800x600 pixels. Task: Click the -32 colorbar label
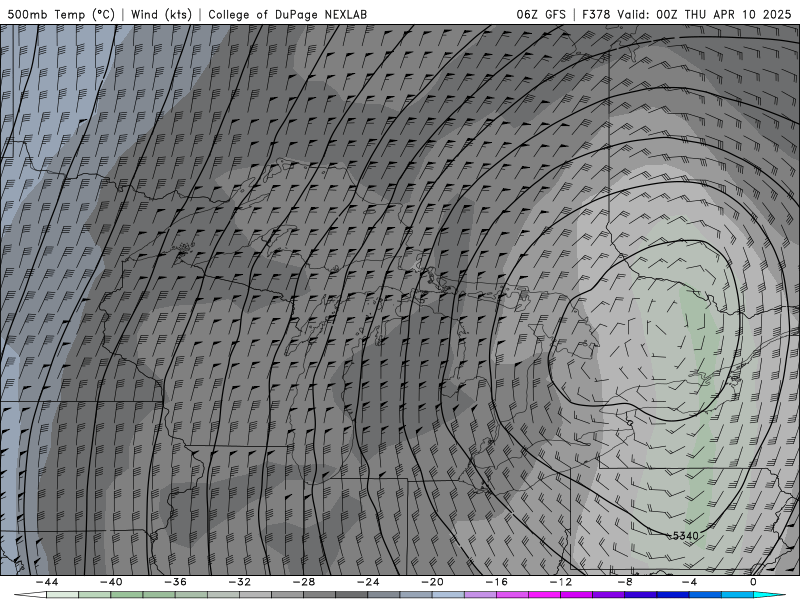coord(240,582)
